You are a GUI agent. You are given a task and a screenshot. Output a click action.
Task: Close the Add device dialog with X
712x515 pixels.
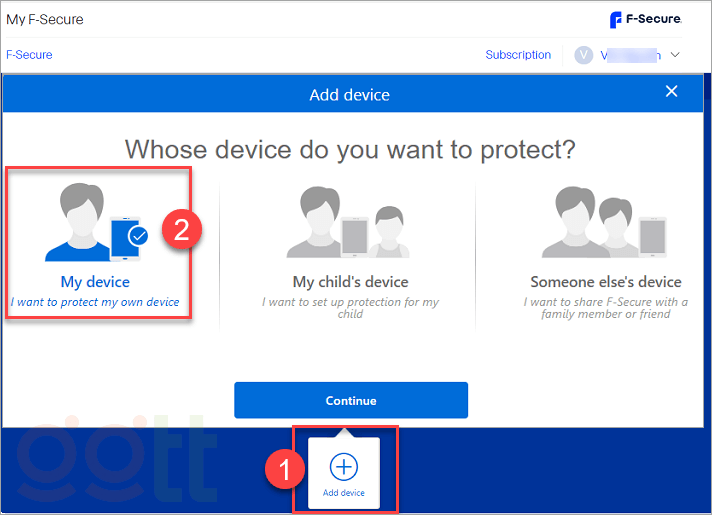tap(671, 92)
